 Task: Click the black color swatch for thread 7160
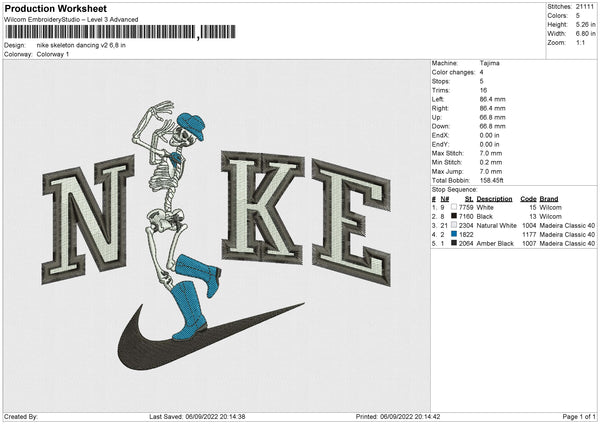click(x=454, y=216)
